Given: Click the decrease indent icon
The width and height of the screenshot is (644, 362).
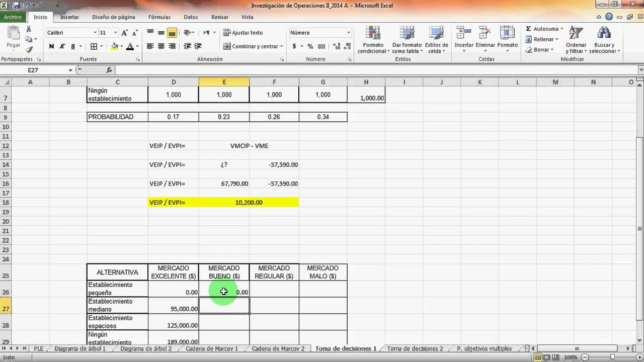Looking at the screenshot, I should (187, 46).
